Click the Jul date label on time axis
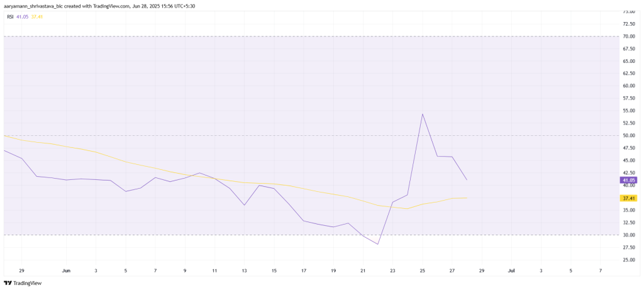 pos(511,270)
